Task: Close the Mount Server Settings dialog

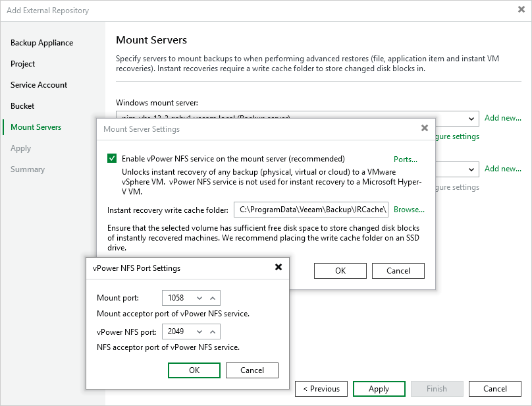Action: point(425,129)
